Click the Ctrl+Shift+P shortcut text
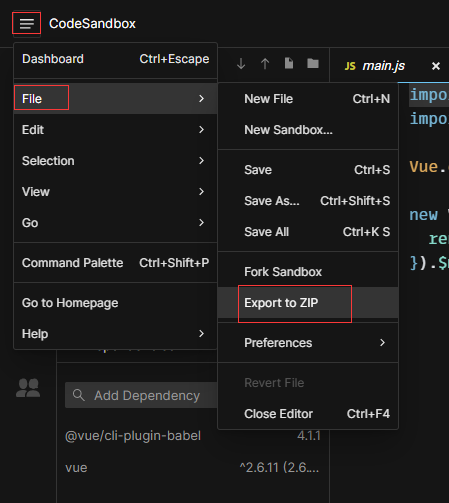The width and height of the screenshot is (449, 503). tap(174, 263)
